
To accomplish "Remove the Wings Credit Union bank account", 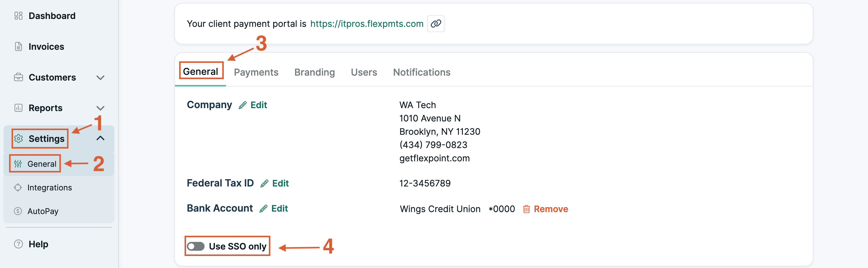I will (x=551, y=209).
